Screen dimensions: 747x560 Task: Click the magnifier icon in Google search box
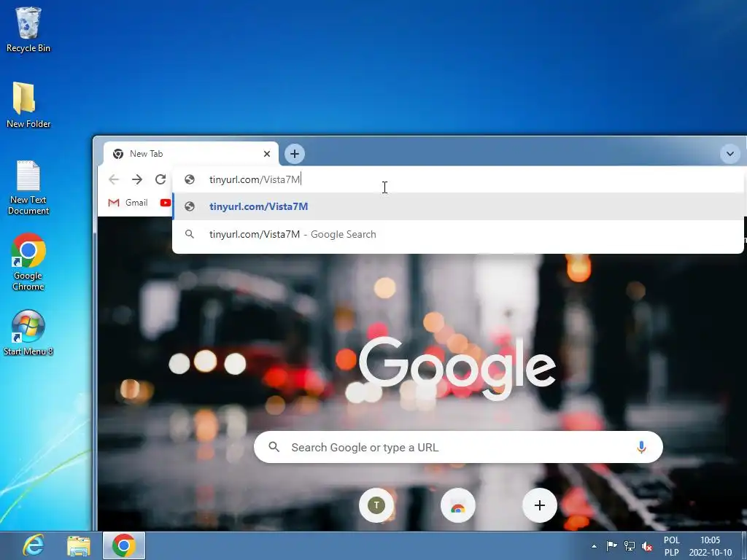[274, 447]
